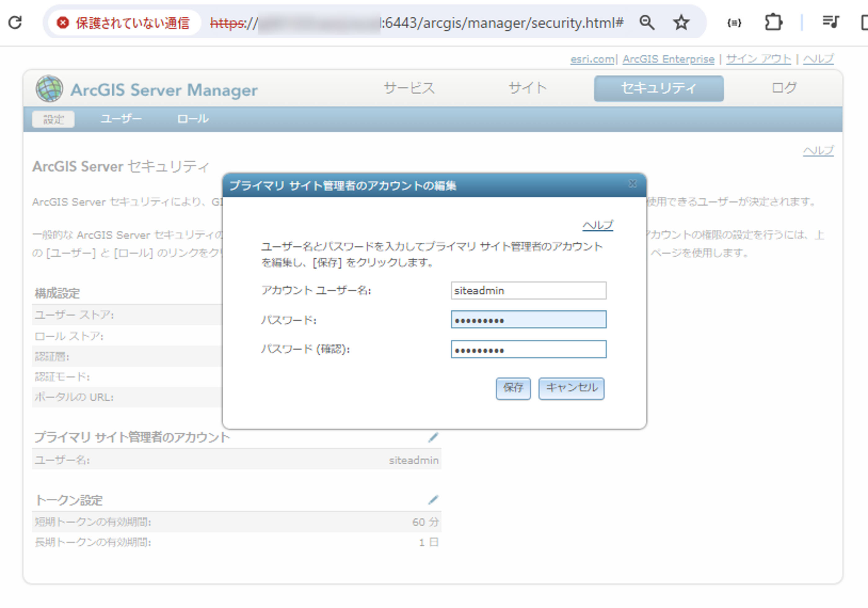Viewport: 868px width, 608px height.
Task: Select the 設定 sub-tab
Action: click(x=53, y=119)
